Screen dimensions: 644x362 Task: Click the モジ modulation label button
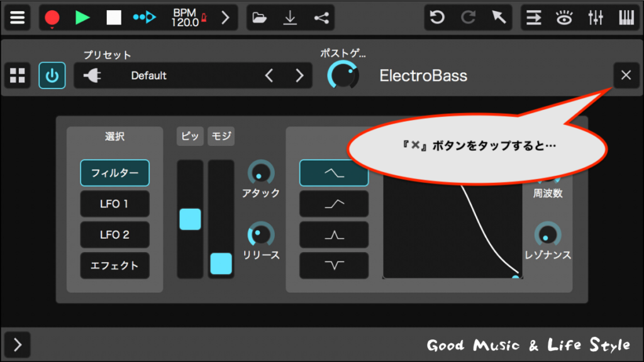(x=221, y=136)
